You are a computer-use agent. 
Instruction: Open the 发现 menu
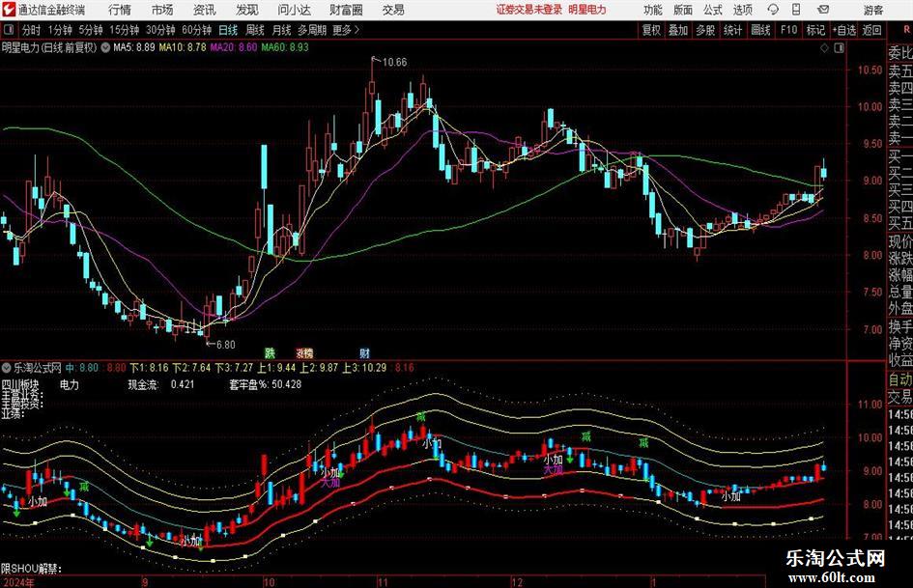[247, 10]
